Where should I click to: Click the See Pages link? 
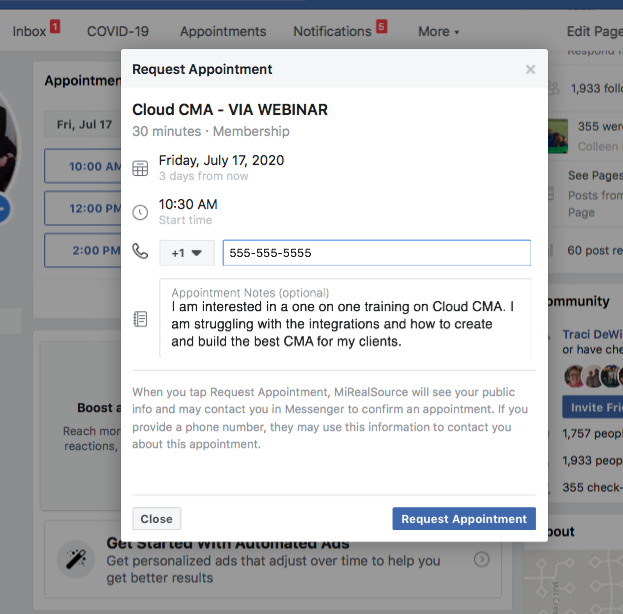click(595, 175)
